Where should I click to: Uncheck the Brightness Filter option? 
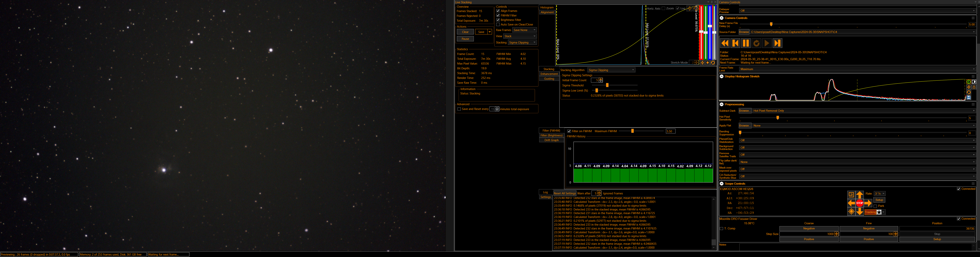pos(498,20)
